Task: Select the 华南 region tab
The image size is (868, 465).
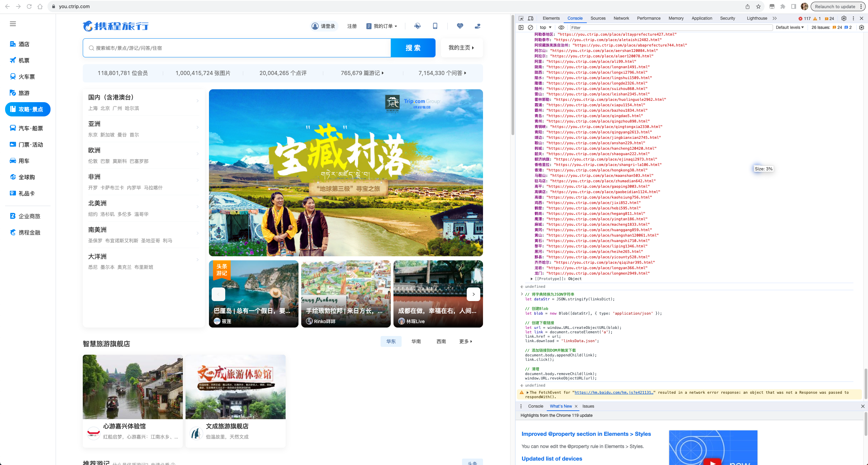Action: pyautogui.click(x=416, y=341)
